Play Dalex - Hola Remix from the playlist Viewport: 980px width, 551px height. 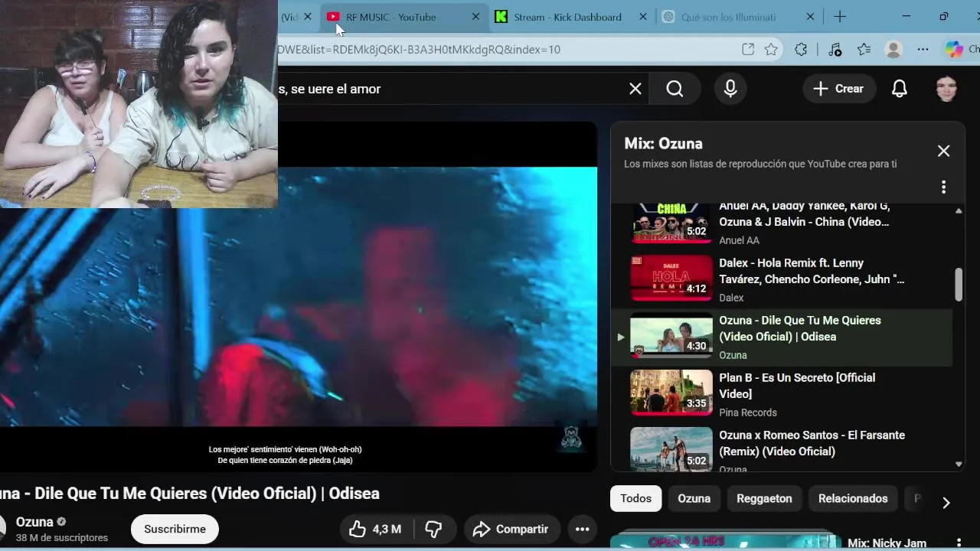click(x=671, y=278)
